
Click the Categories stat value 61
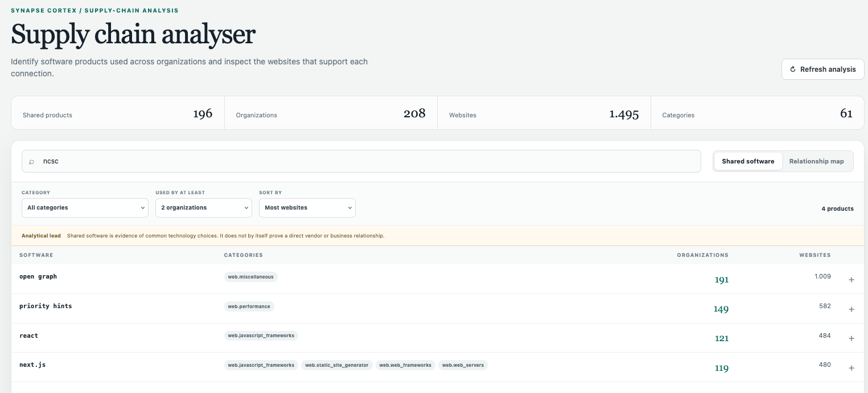coord(846,113)
